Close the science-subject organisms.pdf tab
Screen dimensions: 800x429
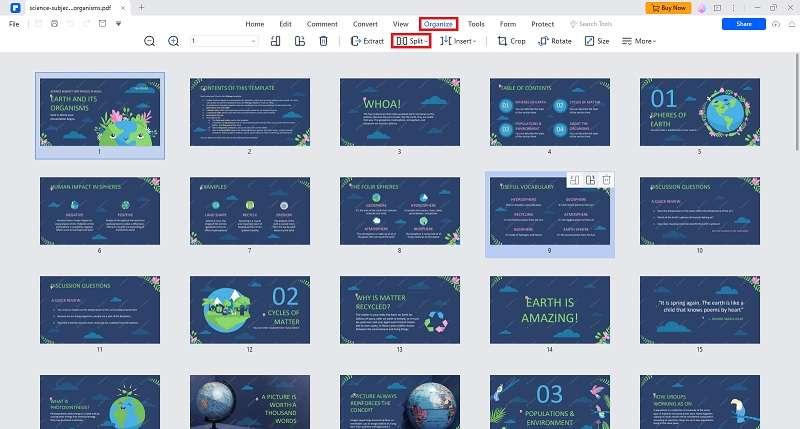[x=123, y=8]
